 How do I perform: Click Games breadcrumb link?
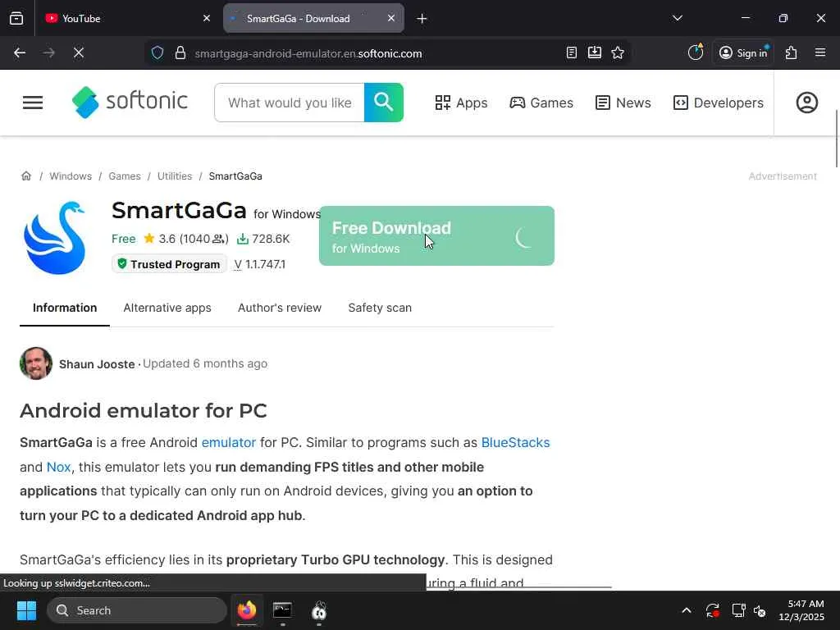coord(125,176)
